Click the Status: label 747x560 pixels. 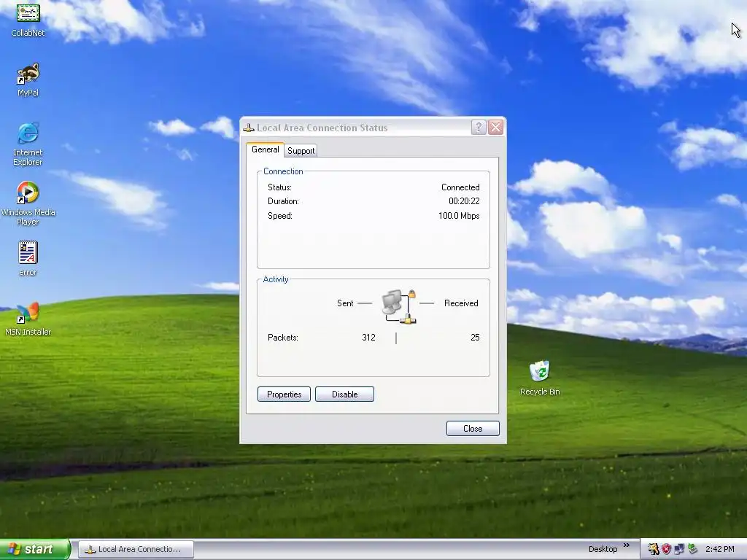click(x=279, y=187)
